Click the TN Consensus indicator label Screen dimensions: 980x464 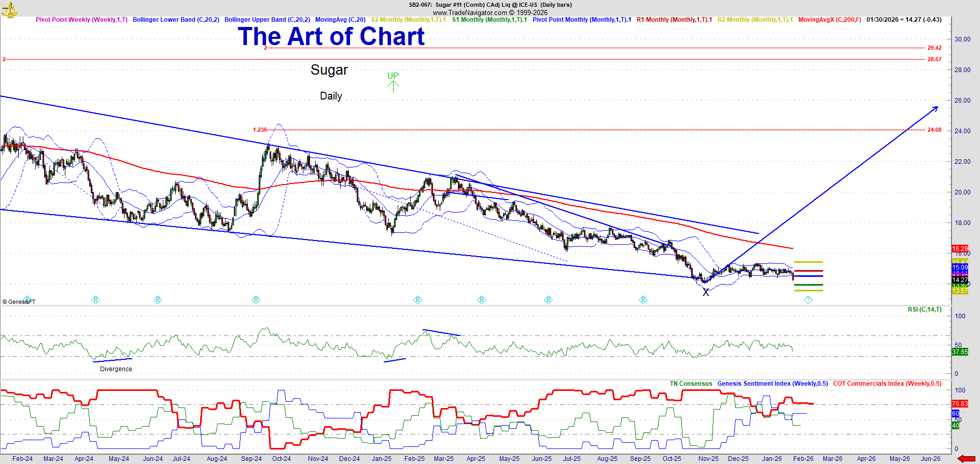[691, 384]
